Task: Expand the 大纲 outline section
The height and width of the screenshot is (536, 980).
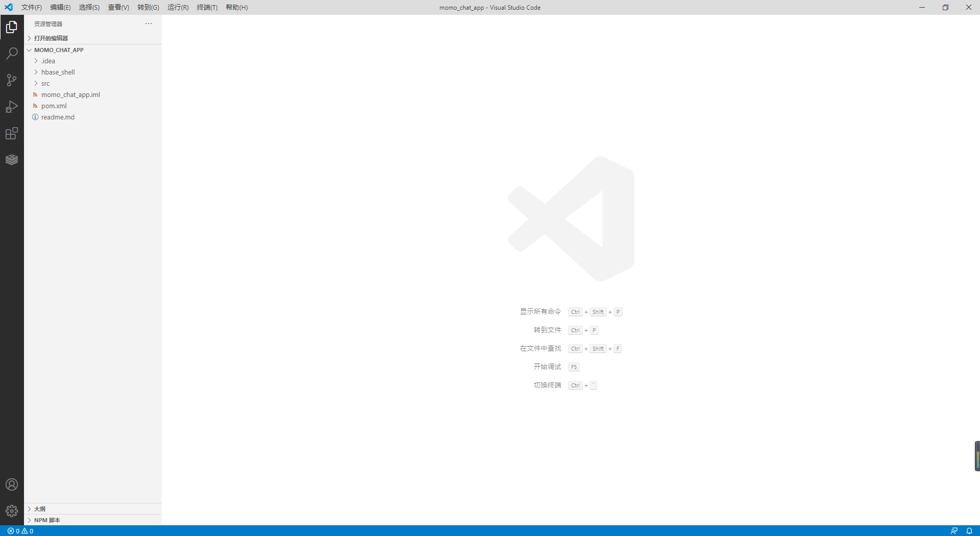Action: (x=93, y=509)
